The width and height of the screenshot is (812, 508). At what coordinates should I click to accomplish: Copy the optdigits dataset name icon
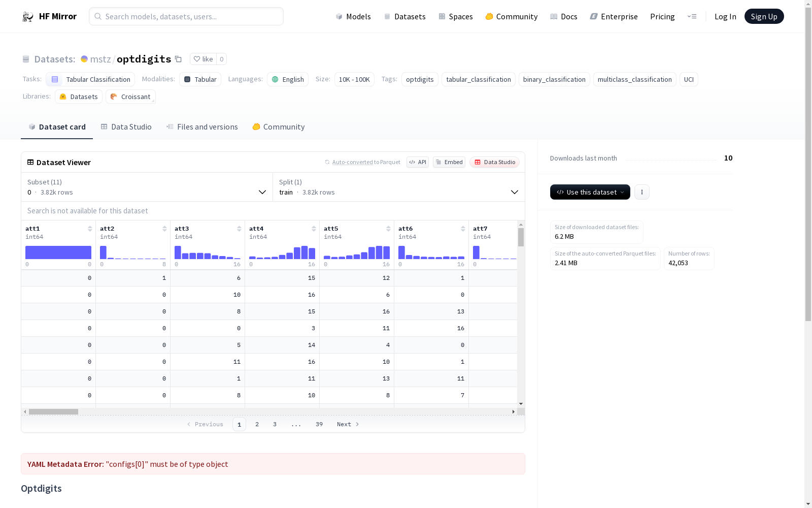[x=178, y=59]
